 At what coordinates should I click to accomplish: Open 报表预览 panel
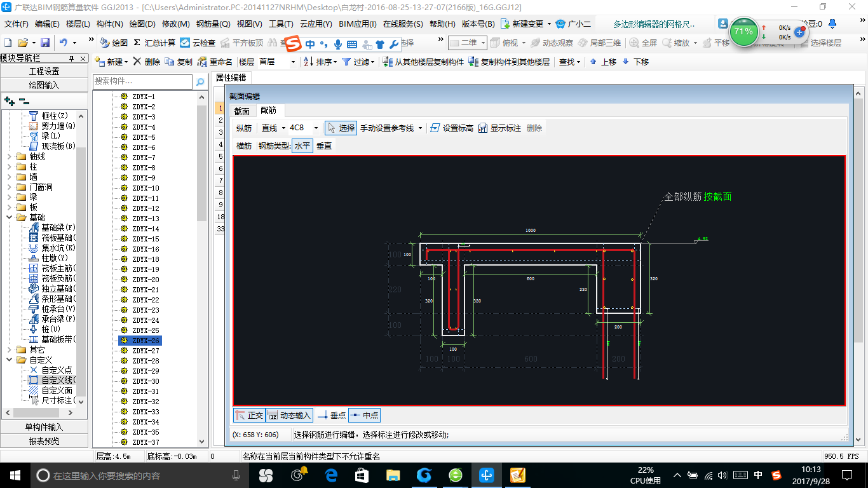44,441
